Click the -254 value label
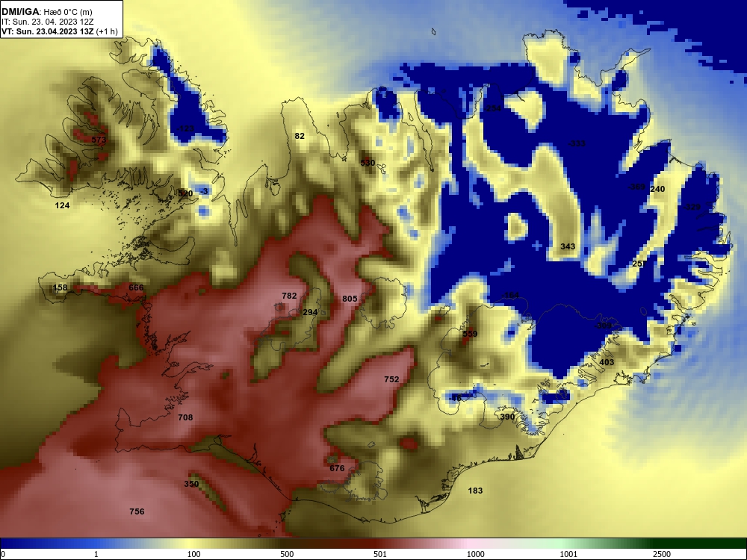Screen dimensions: 747x560 point(492,108)
